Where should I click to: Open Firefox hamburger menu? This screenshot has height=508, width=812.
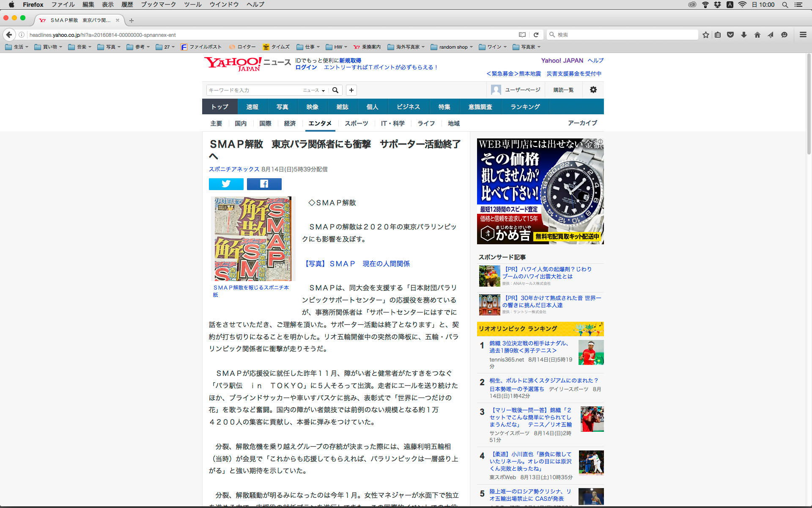coord(803,35)
